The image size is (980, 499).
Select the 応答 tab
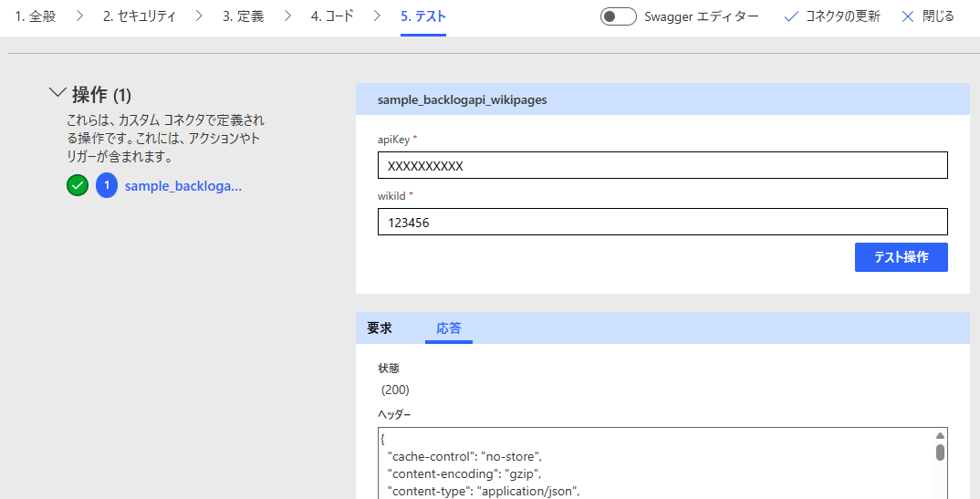click(448, 328)
